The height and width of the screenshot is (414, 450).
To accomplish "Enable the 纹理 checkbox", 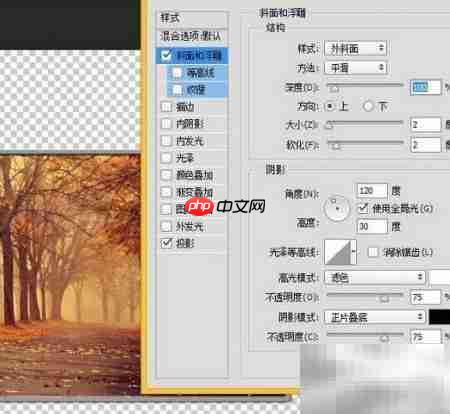I will point(177,90).
